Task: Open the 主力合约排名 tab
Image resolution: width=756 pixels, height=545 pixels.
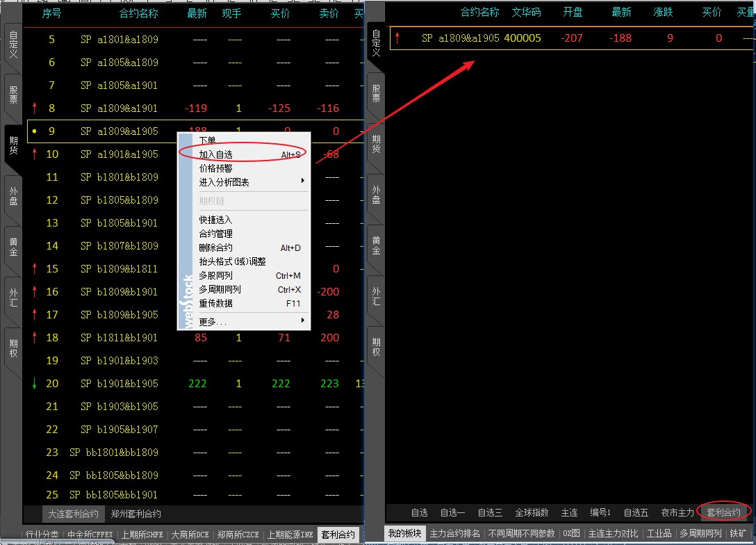Action: [x=455, y=533]
